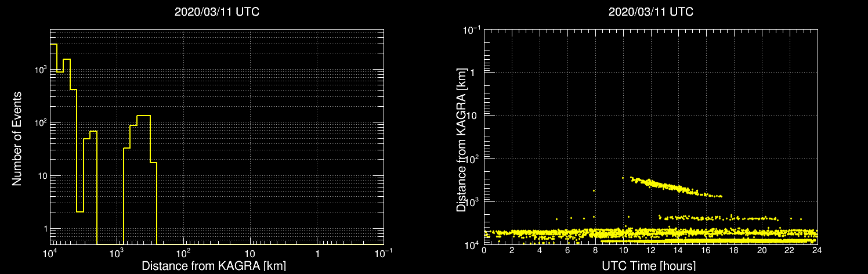Click the 10^2 tick label on histogram y-axis

pyautogui.click(x=40, y=122)
